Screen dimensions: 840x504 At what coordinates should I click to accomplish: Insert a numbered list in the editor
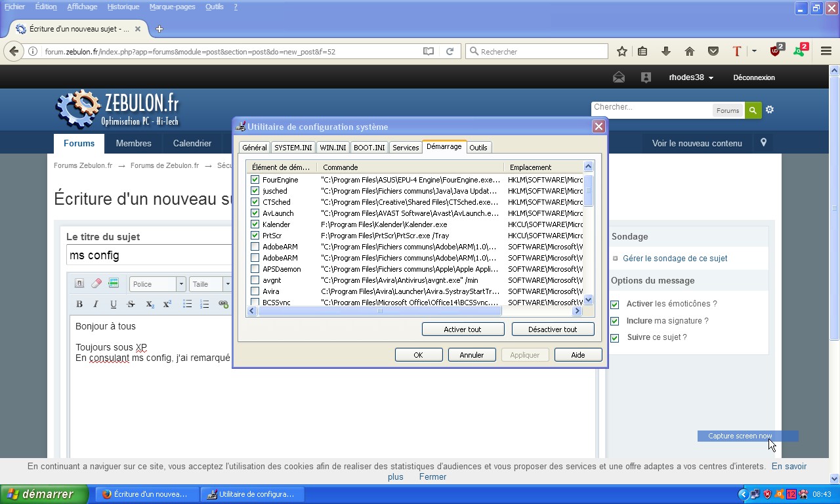pyautogui.click(x=205, y=304)
